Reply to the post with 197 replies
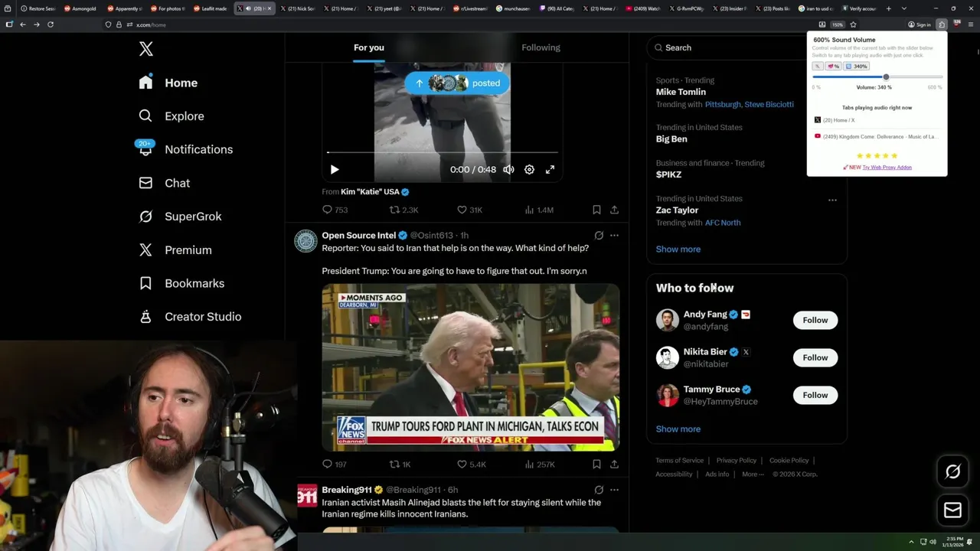Viewport: 980px width, 551px height. 335,465
